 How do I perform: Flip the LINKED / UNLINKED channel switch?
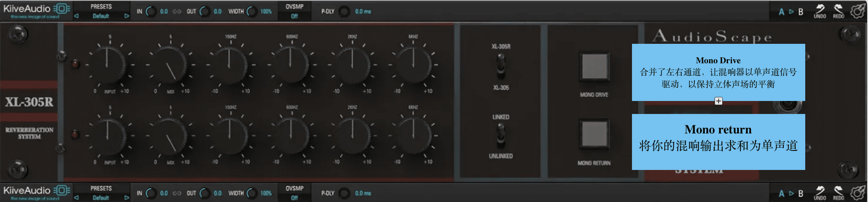(501, 136)
